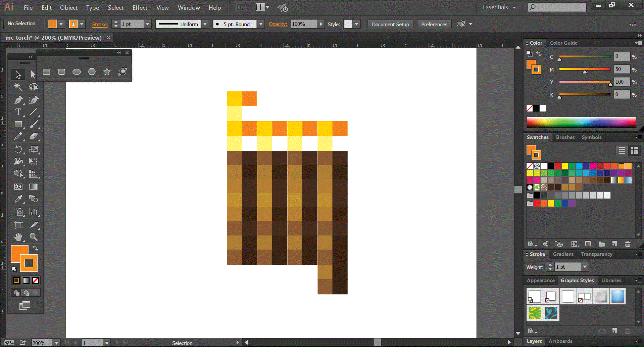Select the Paintbrush tool
Screen dimensions: 644x347
tap(33, 124)
